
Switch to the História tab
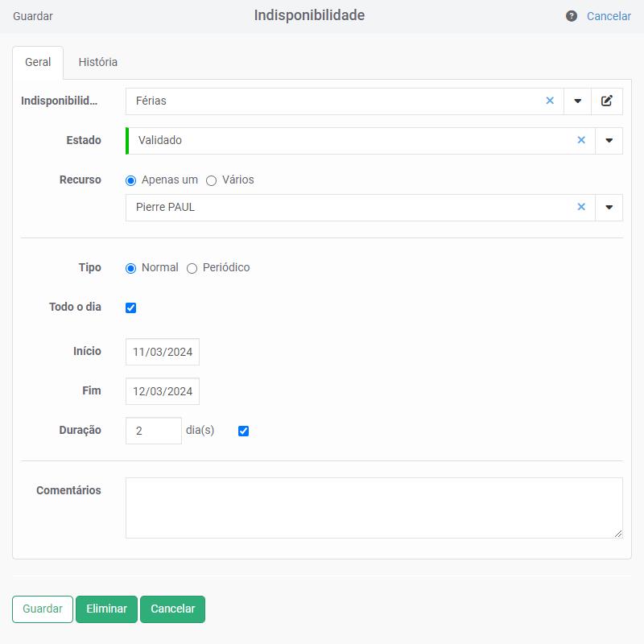point(97,63)
